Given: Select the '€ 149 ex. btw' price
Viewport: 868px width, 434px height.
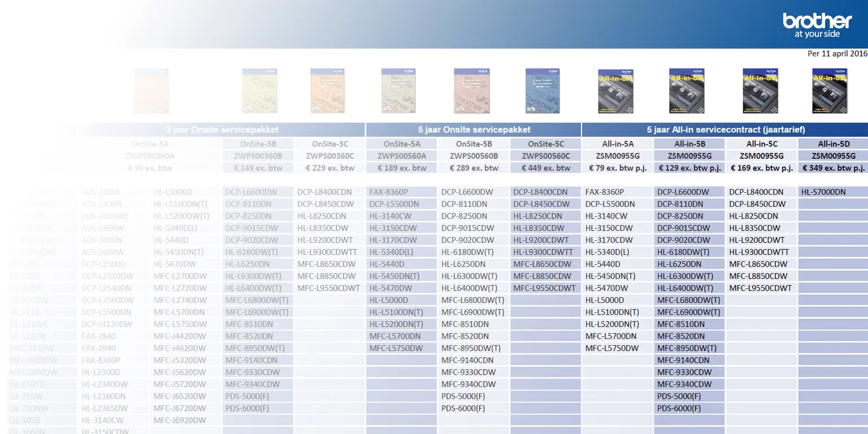Looking at the screenshot, I should tap(258, 168).
